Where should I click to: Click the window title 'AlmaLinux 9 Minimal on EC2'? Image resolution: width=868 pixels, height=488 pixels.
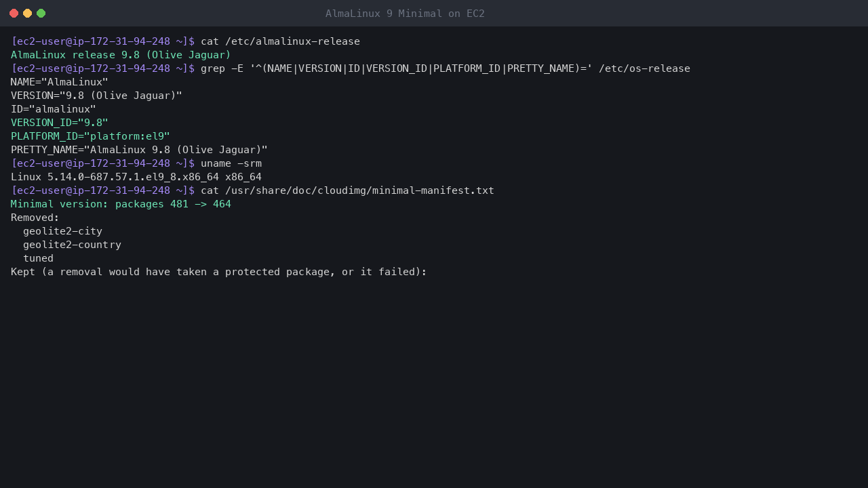(x=405, y=14)
